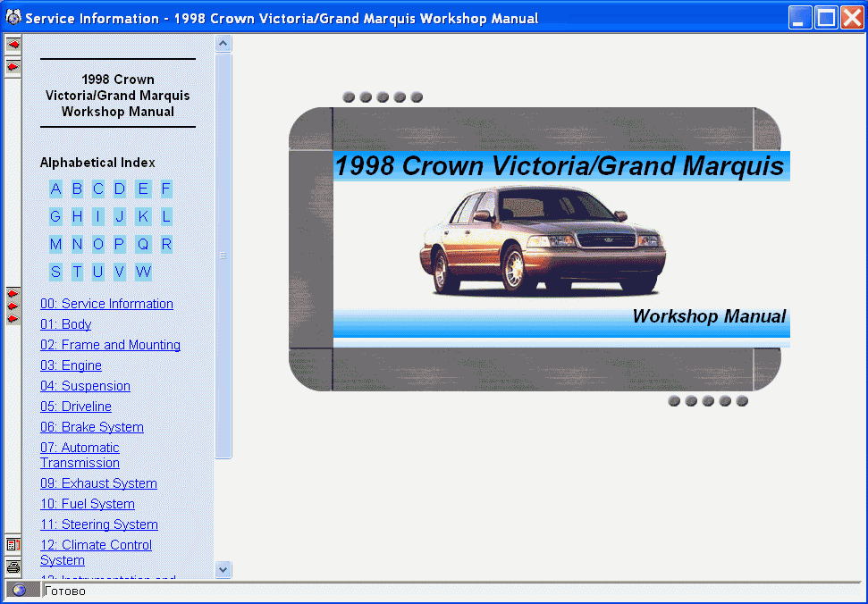The height and width of the screenshot is (604, 868).
Task: Jump to index letter H
Action: 77,216
